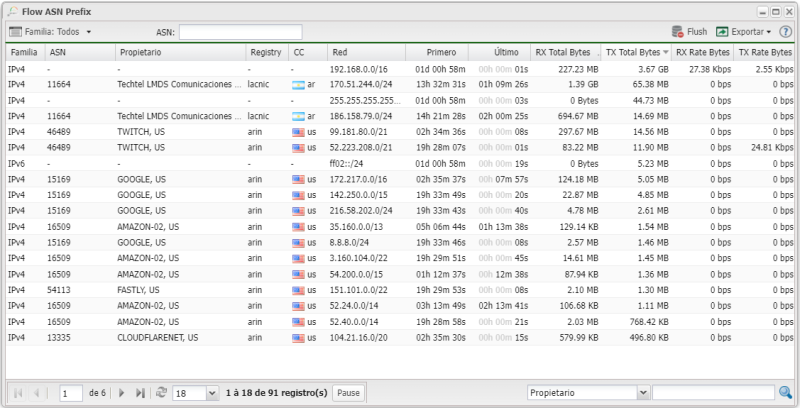This screenshot has width=800, height=408.
Task: Click the US flag for 52.24.0.0/14
Action: tap(298, 306)
